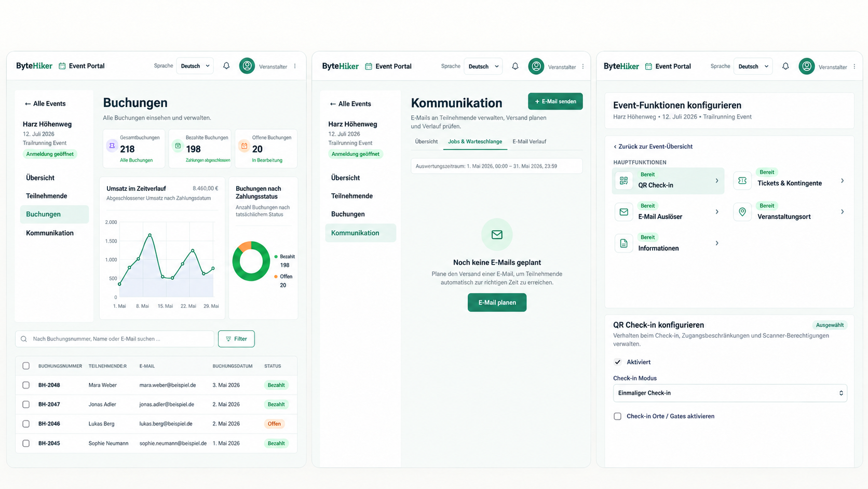Click the E-Mail planen button
Screen dimensions: 868x489
click(497, 302)
